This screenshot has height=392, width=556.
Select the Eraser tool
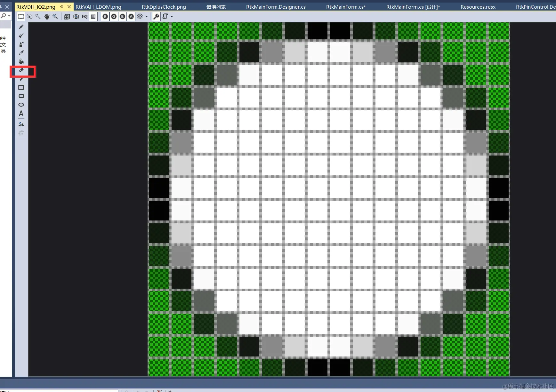tap(21, 70)
